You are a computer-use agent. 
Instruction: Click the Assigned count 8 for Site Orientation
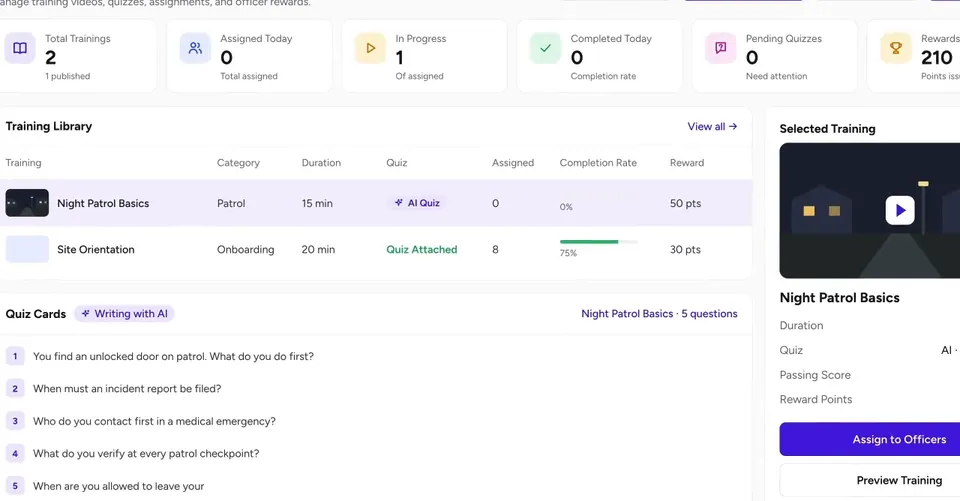tap(495, 249)
